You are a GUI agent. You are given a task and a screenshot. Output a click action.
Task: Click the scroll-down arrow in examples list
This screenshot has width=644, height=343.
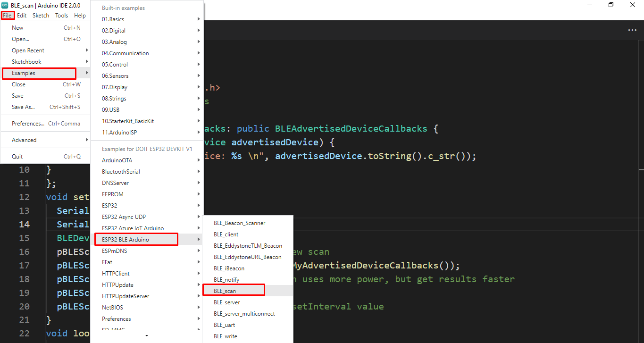coord(147,335)
